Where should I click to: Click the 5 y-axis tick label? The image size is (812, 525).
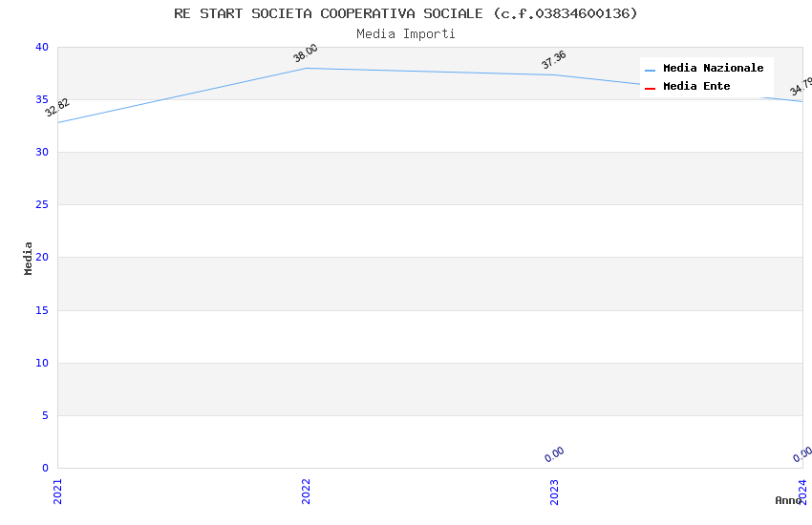[x=44, y=415]
